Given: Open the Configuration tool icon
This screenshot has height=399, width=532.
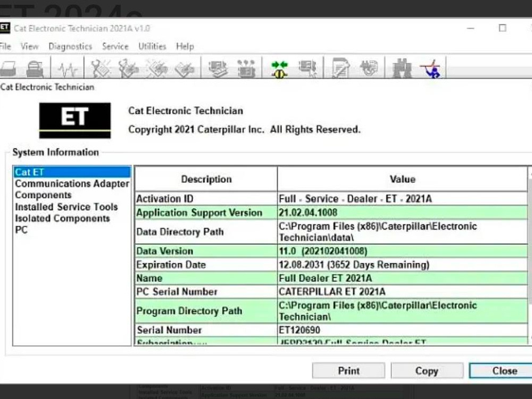Looking at the screenshot, I should click(246, 69).
